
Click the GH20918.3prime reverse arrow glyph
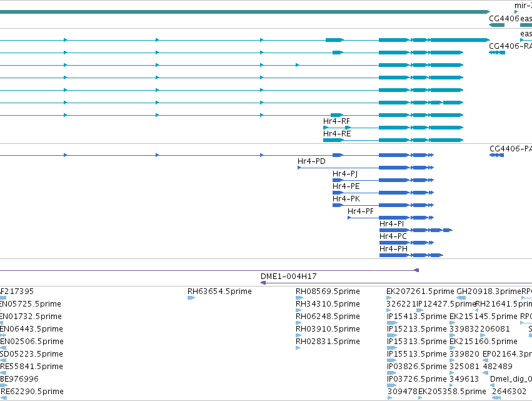(461, 298)
